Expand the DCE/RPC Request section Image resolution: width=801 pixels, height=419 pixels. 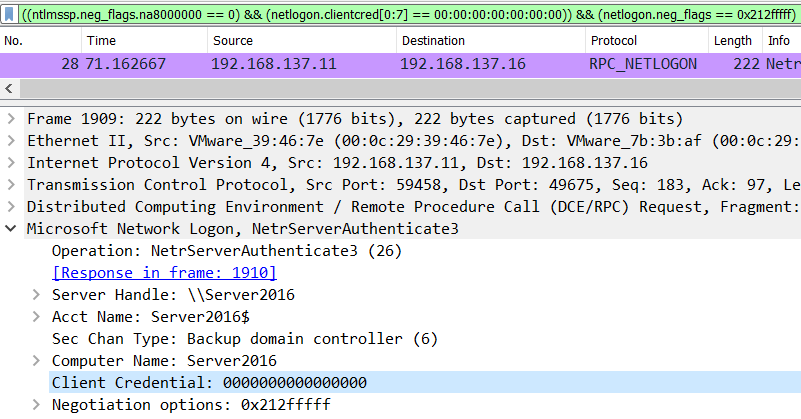(11, 207)
